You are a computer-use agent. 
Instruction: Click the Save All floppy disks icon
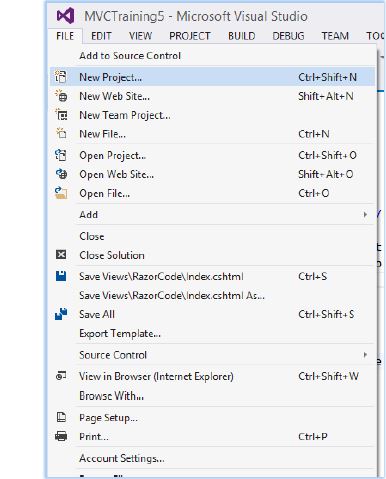(x=61, y=314)
